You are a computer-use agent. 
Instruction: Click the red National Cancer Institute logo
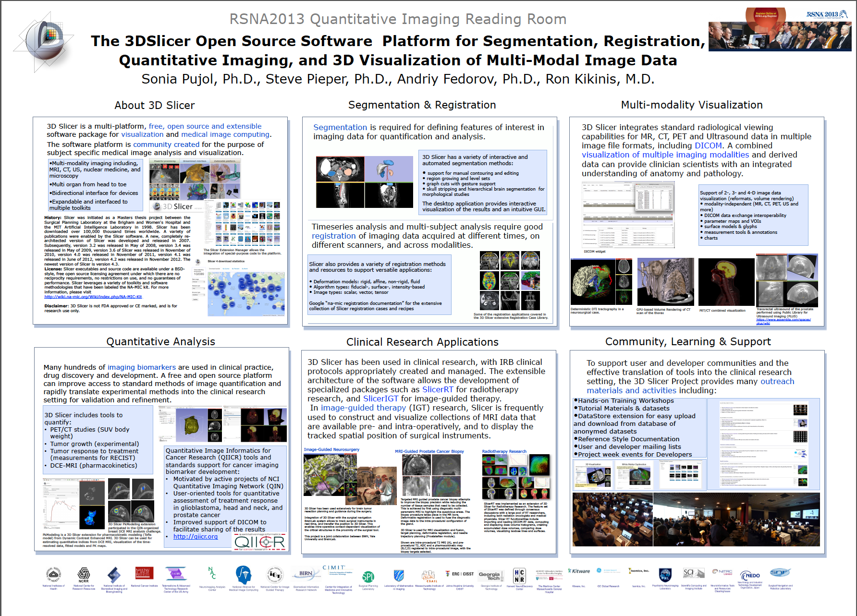(144, 573)
